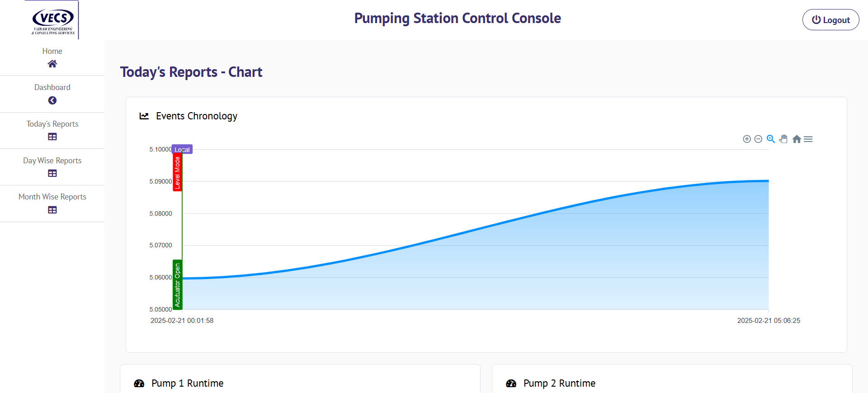Reset chart zoom with home icon
868x393 pixels.
(797, 139)
